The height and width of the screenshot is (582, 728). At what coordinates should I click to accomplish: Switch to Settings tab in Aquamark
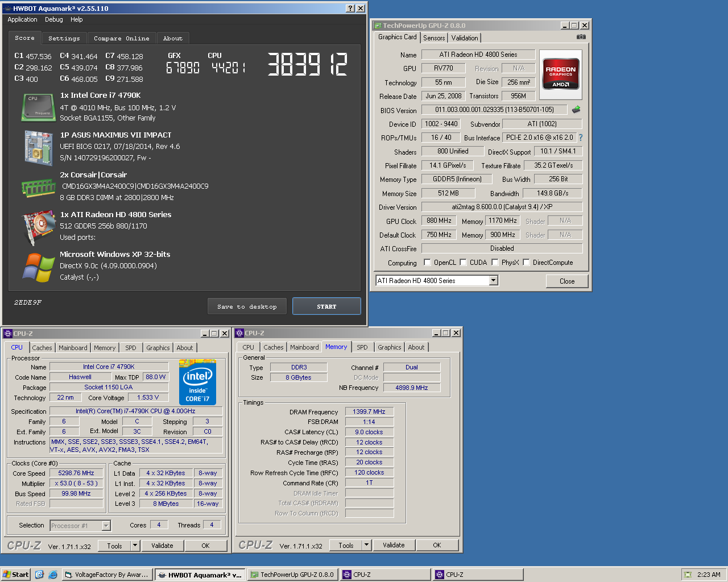(64, 38)
